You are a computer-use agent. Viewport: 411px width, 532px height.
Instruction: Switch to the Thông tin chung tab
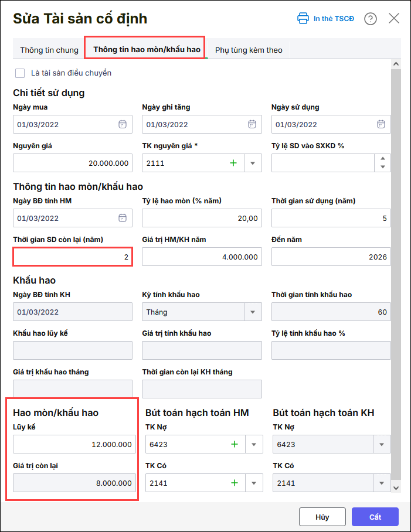pyautogui.click(x=49, y=50)
